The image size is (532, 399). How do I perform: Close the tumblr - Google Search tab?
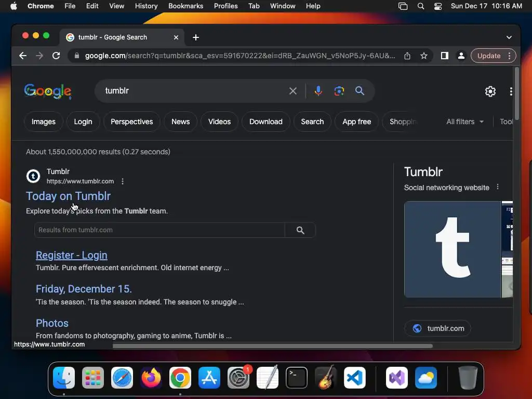click(176, 37)
